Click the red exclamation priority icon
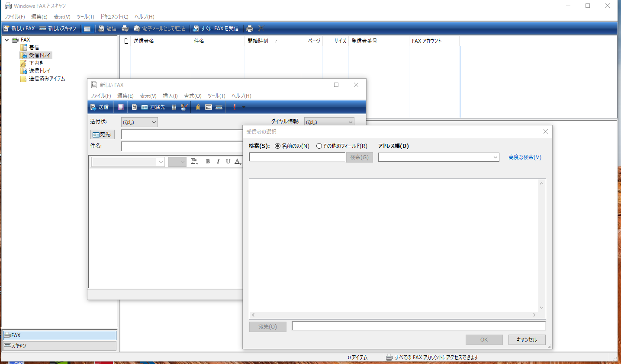621x364 pixels. (235, 107)
